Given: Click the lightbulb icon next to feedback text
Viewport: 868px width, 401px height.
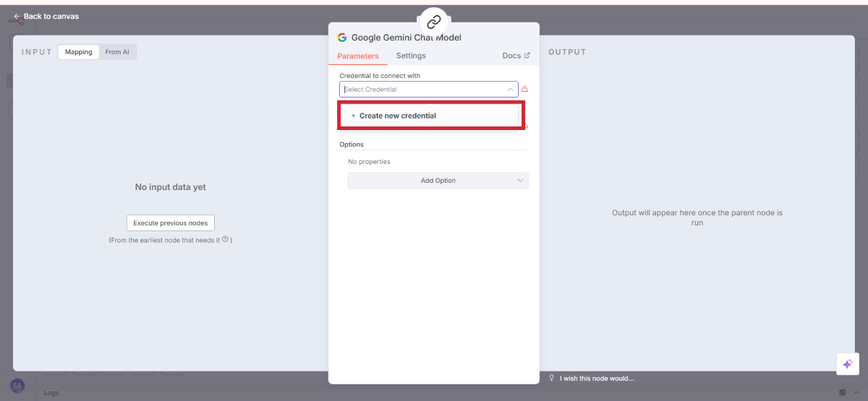Looking at the screenshot, I should 552,378.
